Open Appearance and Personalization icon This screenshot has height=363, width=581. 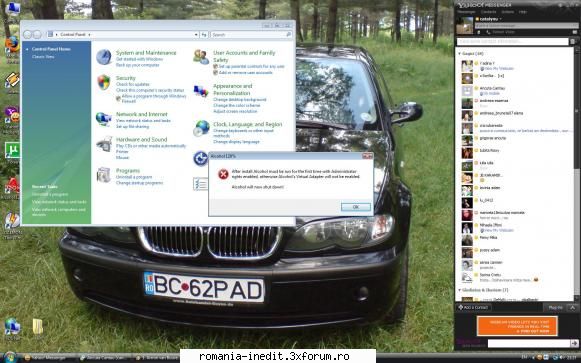click(201, 90)
